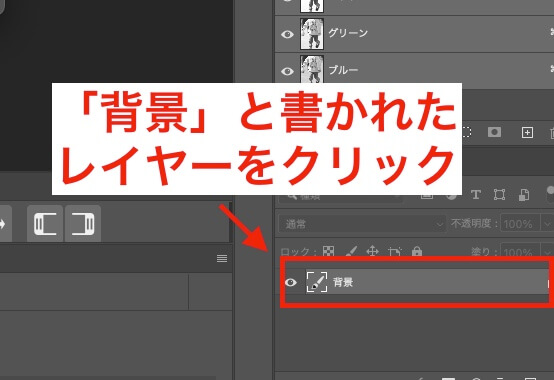Lock position move-arrows icon
The width and height of the screenshot is (554, 380).
point(372,251)
